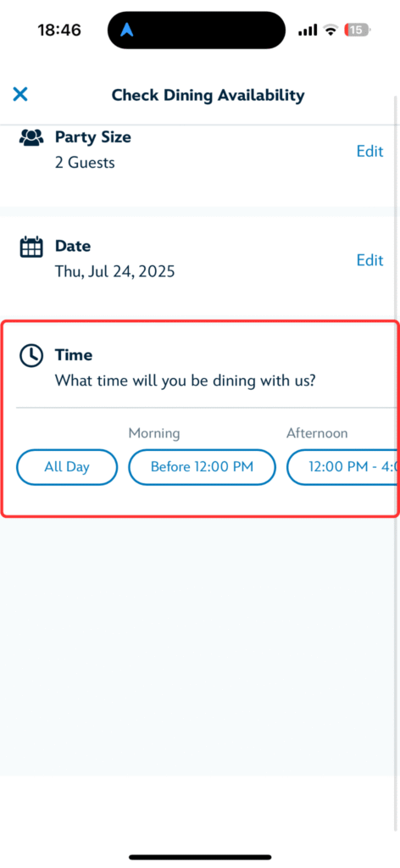This screenshot has width=400, height=868.
Task: Tap the Morning category label
Action: (154, 433)
